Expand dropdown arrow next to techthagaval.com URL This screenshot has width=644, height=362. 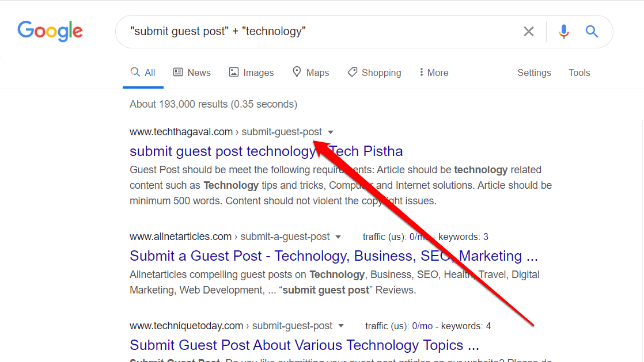(331, 132)
